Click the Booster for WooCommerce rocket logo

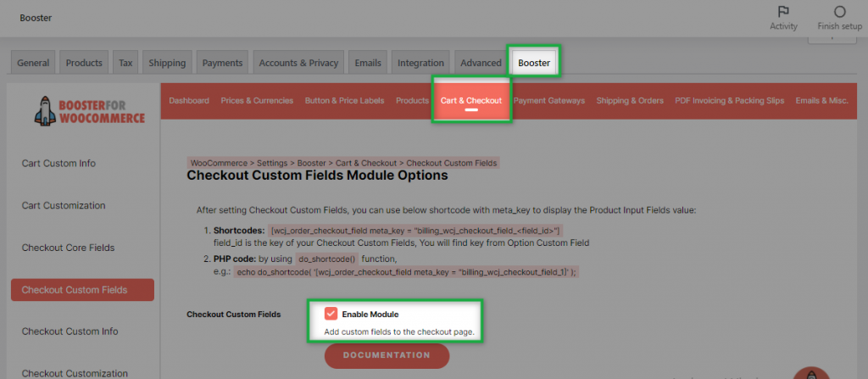coord(89,109)
